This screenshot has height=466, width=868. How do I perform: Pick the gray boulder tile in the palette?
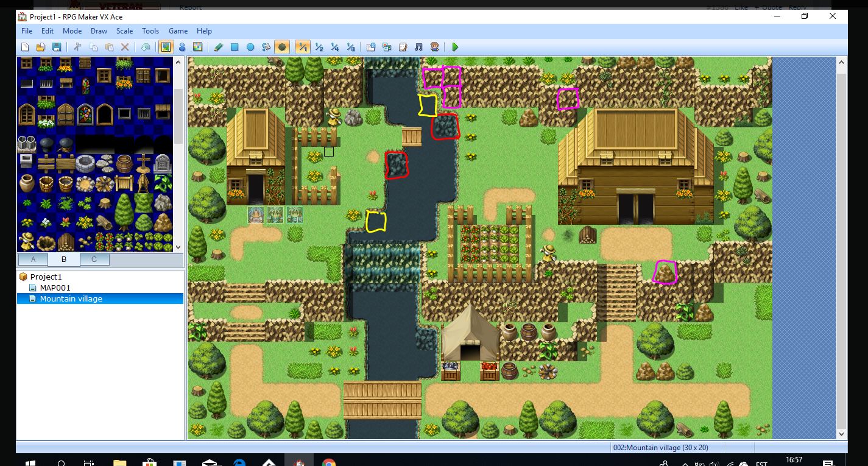(163, 202)
